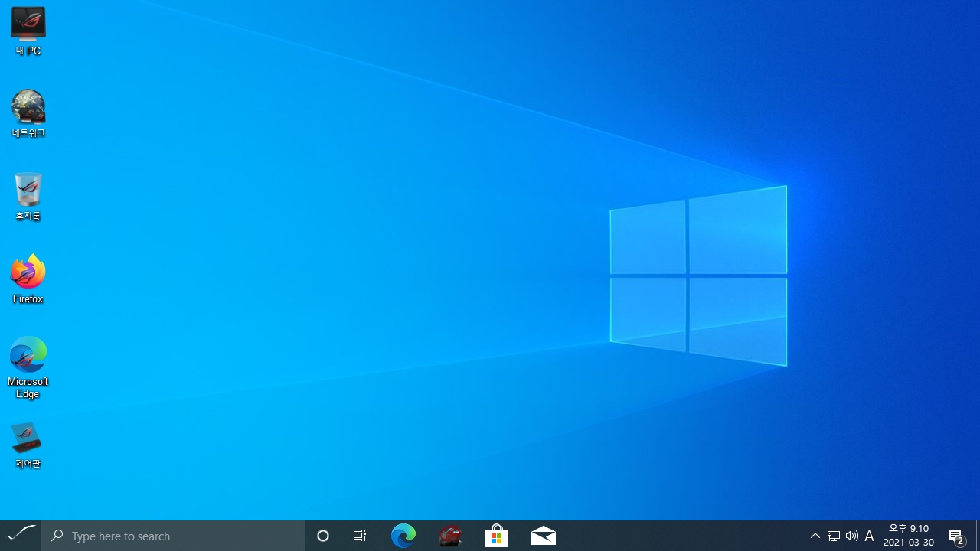Open the notification Action Center icon
The width and height of the screenshot is (980, 551).
957,536
